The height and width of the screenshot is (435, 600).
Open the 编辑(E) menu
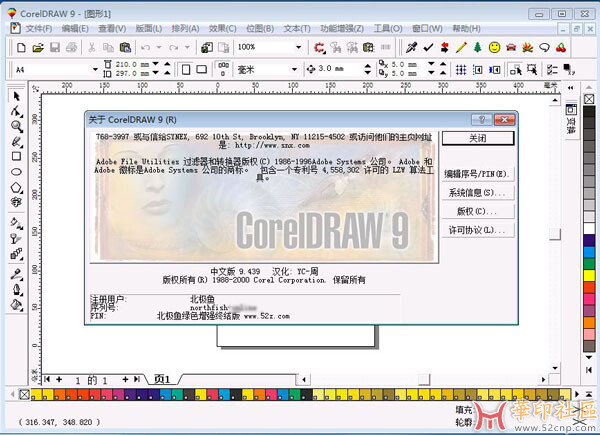tap(75, 29)
